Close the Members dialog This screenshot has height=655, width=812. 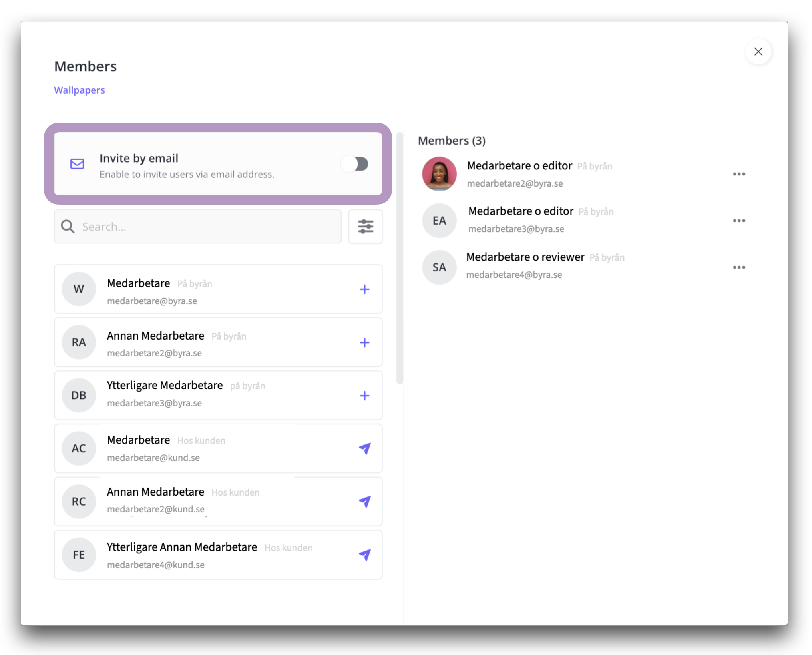coord(758,52)
